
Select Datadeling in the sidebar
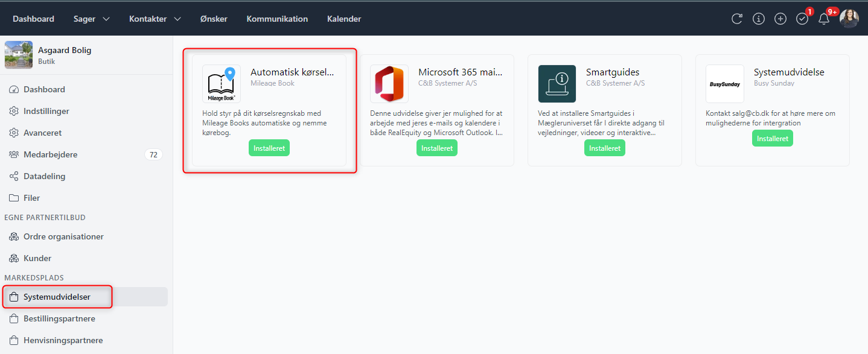coord(45,176)
